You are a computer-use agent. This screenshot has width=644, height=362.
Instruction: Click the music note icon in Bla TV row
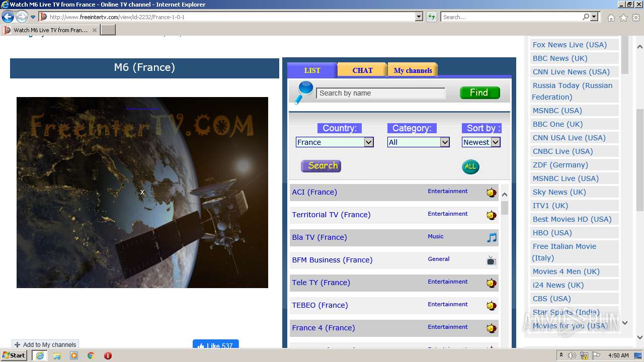[x=492, y=237]
